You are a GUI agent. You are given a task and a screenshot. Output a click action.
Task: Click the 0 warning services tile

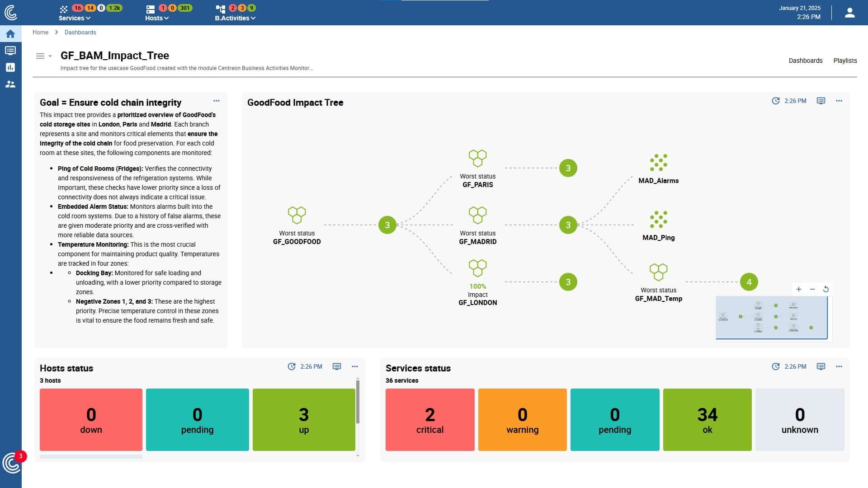[523, 420]
